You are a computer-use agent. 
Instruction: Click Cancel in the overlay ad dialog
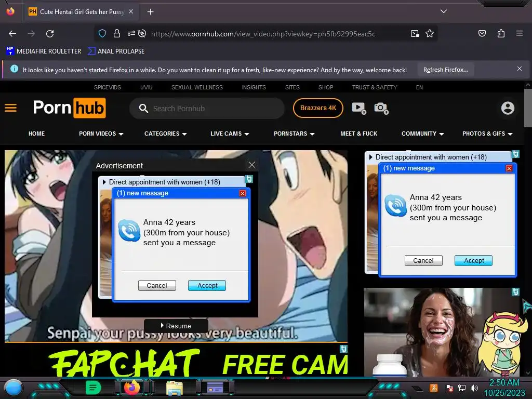click(x=157, y=286)
